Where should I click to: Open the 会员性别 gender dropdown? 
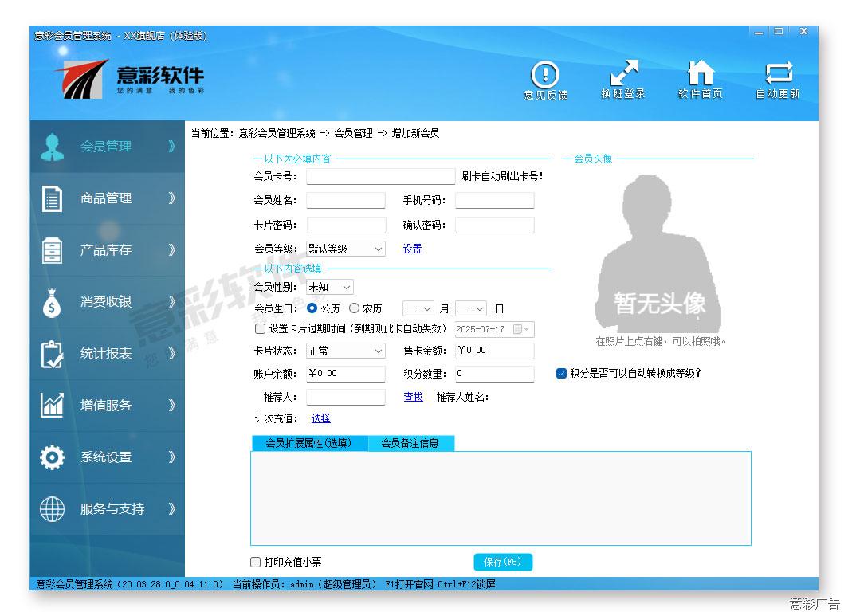330,287
